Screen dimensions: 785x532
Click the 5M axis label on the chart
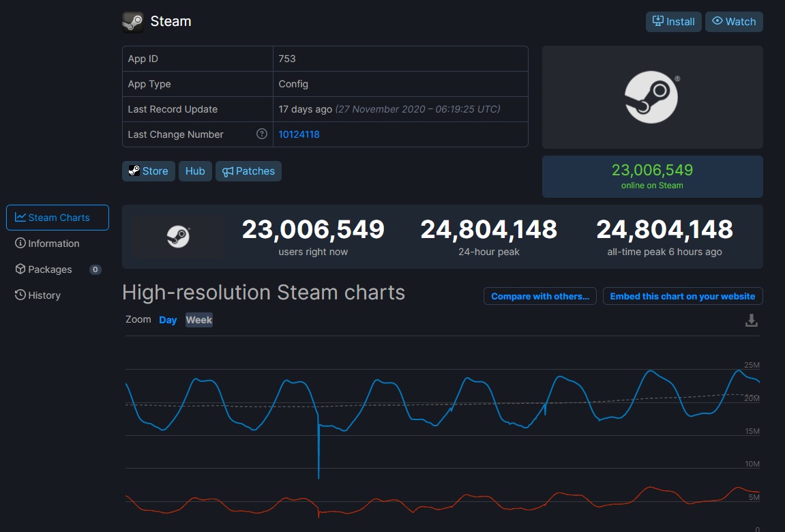point(754,497)
